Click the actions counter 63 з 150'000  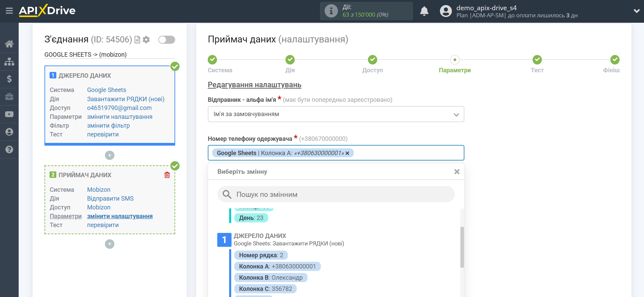click(365, 15)
